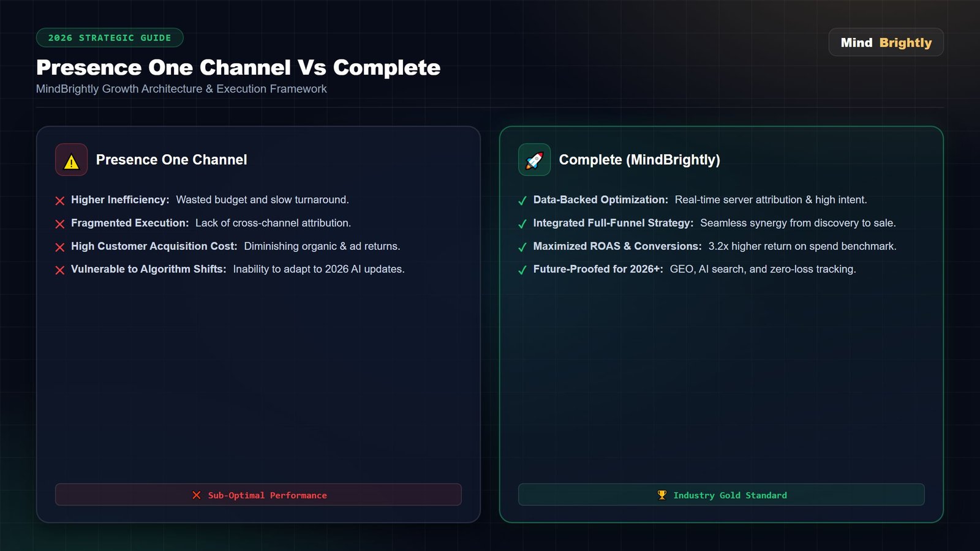Select the bold label Maximized ROAS & Conversions:
The height and width of the screenshot is (551, 980).
coord(617,246)
